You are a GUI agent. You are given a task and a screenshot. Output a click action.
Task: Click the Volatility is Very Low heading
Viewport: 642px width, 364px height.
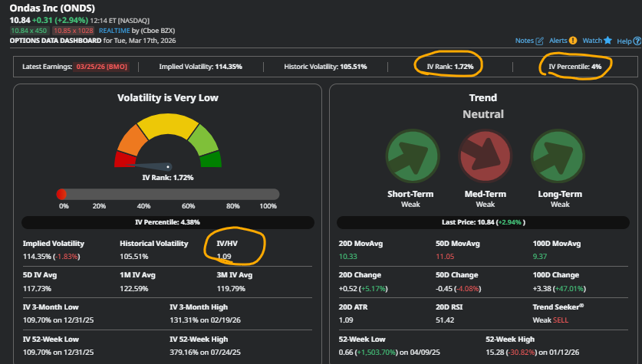point(168,98)
